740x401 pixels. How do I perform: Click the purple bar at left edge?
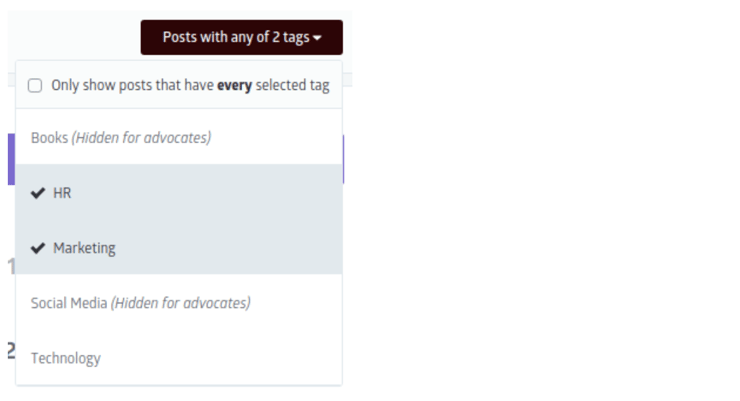[11, 159]
